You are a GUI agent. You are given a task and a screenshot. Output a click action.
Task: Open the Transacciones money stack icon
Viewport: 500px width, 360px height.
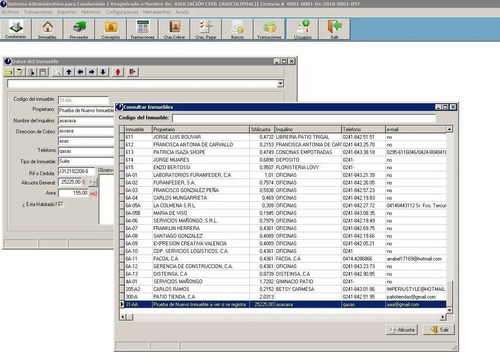(269, 29)
